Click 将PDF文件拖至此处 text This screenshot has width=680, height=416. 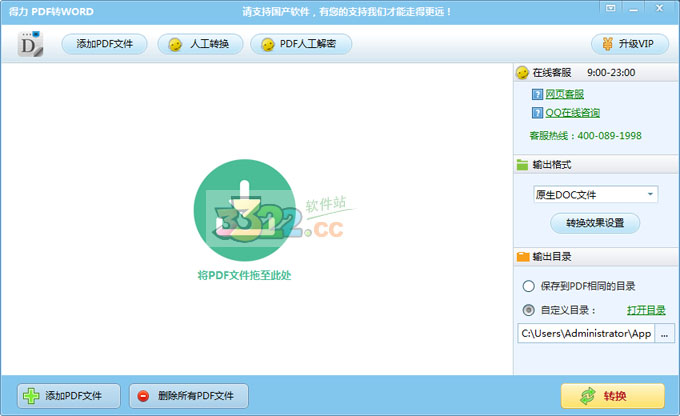tap(244, 275)
